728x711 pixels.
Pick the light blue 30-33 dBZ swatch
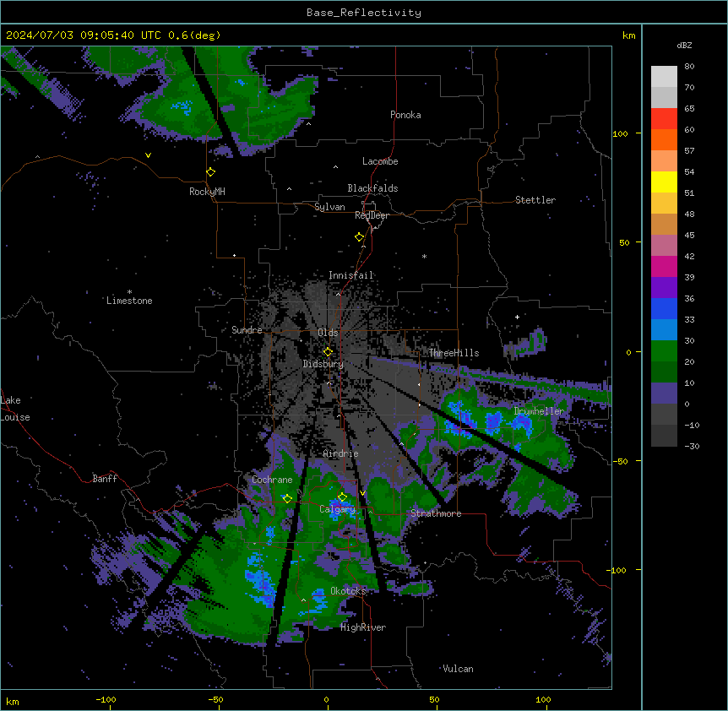pyautogui.click(x=664, y=330)
